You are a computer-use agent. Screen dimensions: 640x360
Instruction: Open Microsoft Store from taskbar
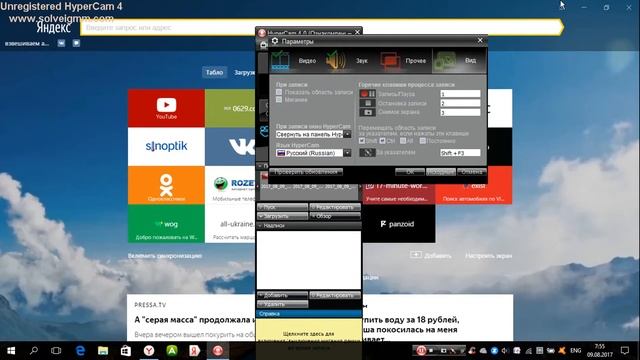126,351
